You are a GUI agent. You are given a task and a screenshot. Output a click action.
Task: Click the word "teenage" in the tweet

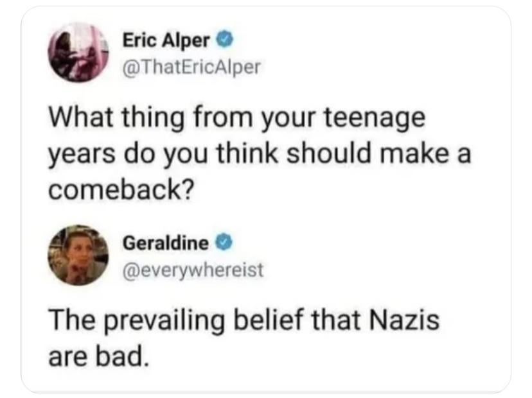coord(375,119)
